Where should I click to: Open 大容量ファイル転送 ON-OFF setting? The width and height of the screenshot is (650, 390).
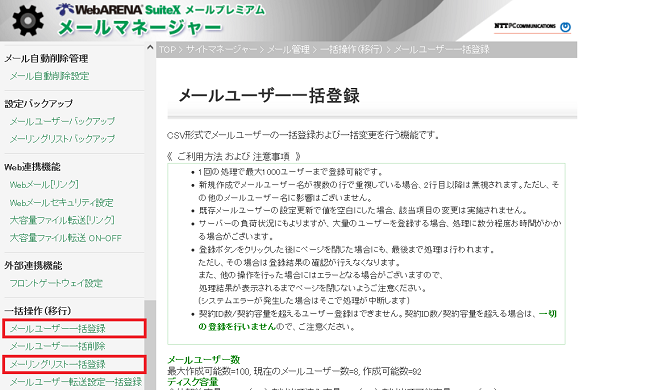coord(65,238)
